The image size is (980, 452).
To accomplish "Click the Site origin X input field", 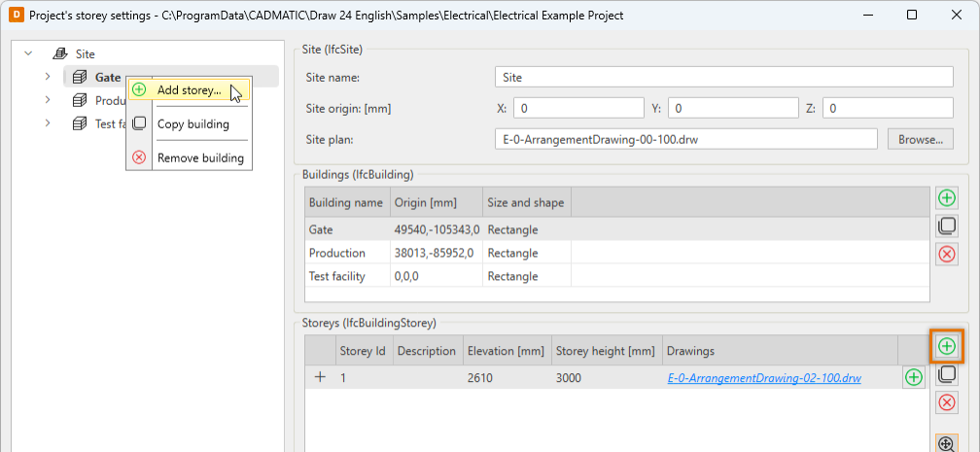I will [x=577, y=108].
